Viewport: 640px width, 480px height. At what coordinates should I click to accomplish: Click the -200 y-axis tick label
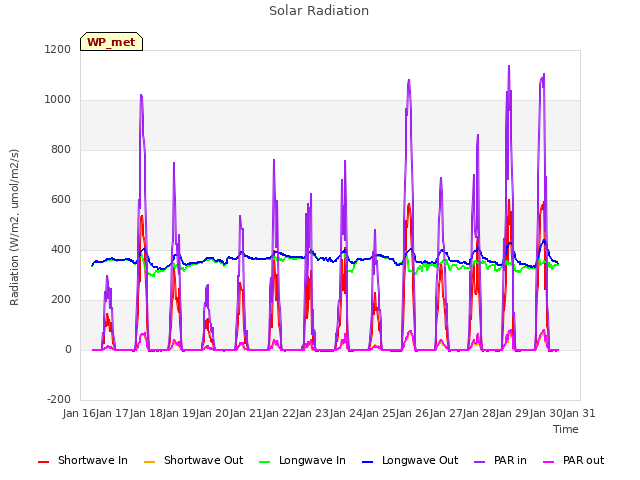tap(59, 400)
